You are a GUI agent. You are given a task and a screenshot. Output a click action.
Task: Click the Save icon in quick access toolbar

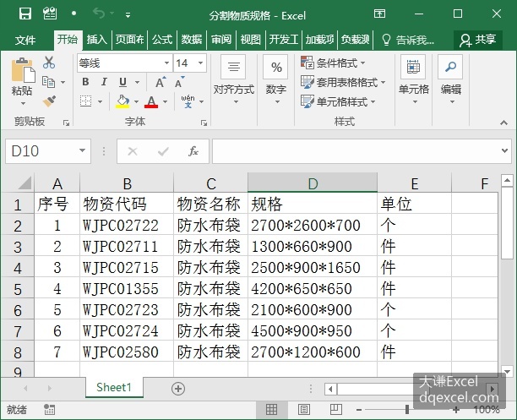(25, 14)
